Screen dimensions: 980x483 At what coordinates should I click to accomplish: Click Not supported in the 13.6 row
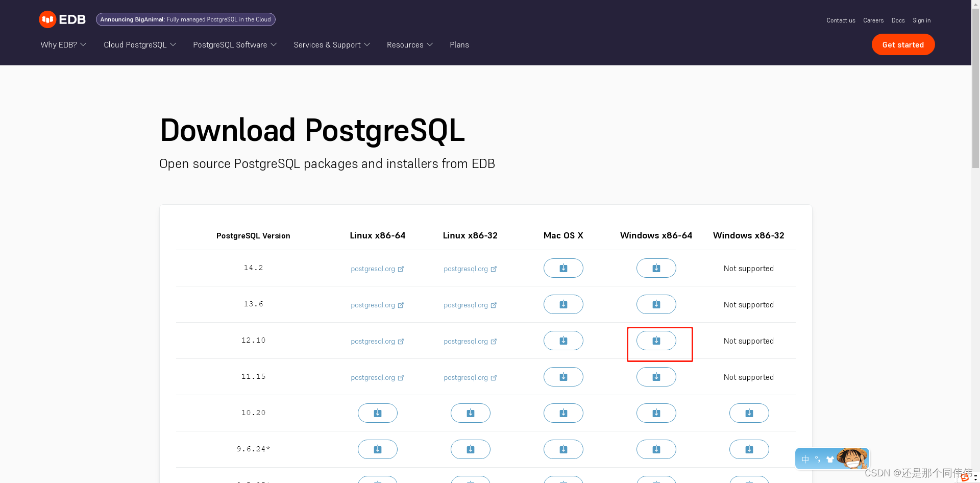coord(749,305)
